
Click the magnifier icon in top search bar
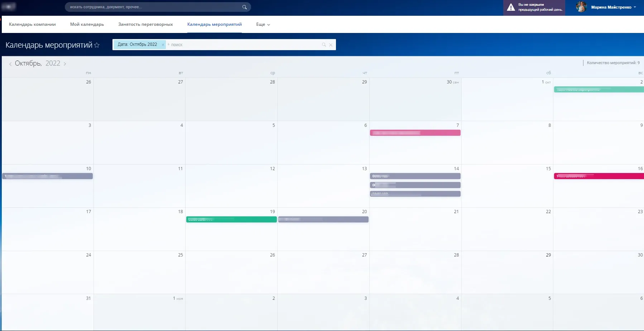click(244, 7)
